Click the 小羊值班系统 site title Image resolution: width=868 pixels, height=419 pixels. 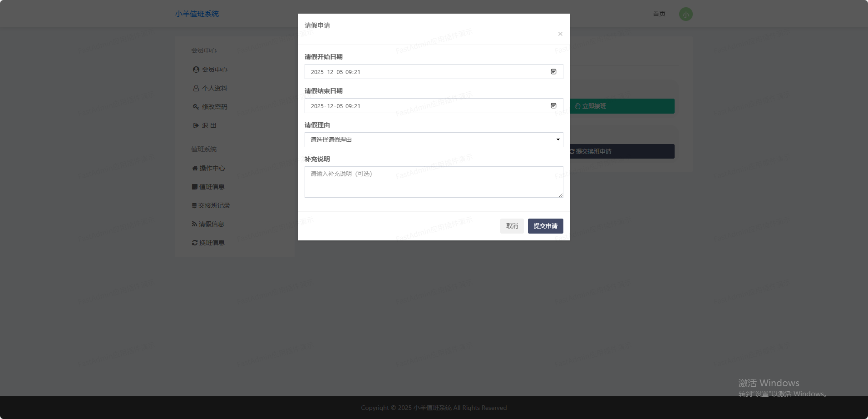(197, 14)
